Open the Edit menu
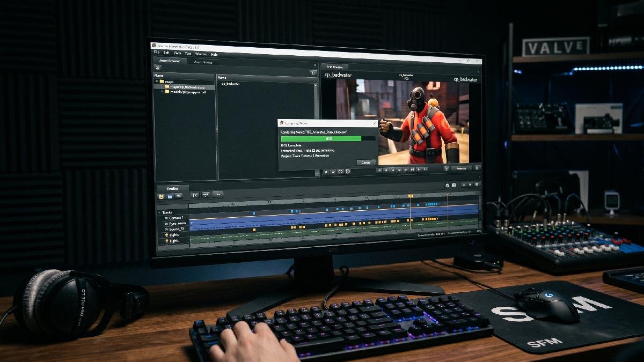Viewport: 644px width, 362px height. tap(166, 53)
